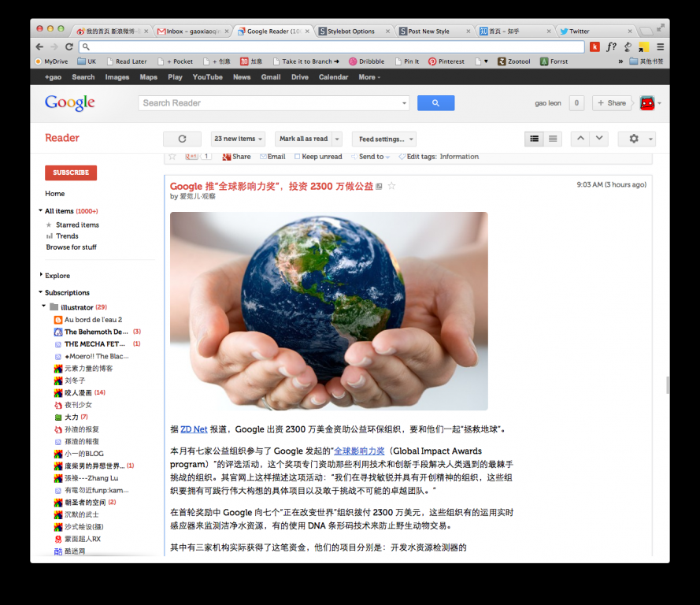Click the Pinterest bookmark
This screenshot has height=605, width=700.
click(x=446, y=61)
